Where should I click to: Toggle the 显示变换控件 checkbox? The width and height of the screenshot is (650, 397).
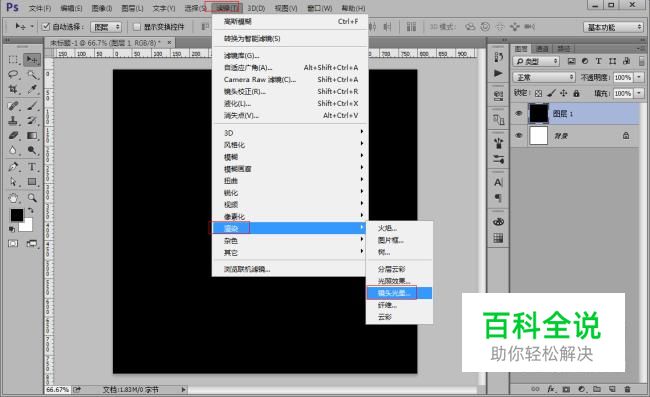pos(136,27)
